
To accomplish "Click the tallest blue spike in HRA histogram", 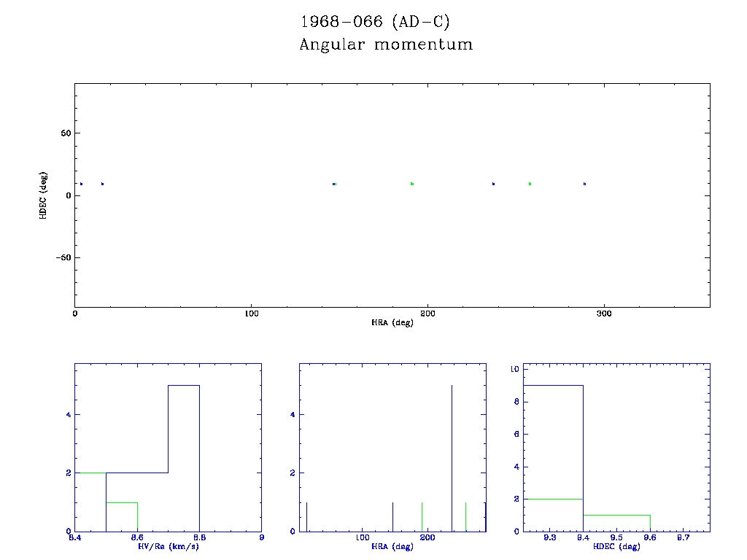I will (452, 458).
